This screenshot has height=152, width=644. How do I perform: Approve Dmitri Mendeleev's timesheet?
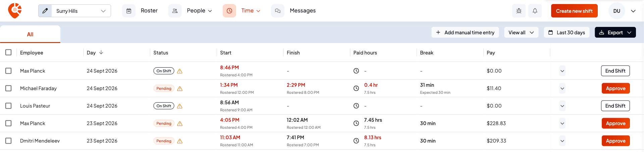615,141
